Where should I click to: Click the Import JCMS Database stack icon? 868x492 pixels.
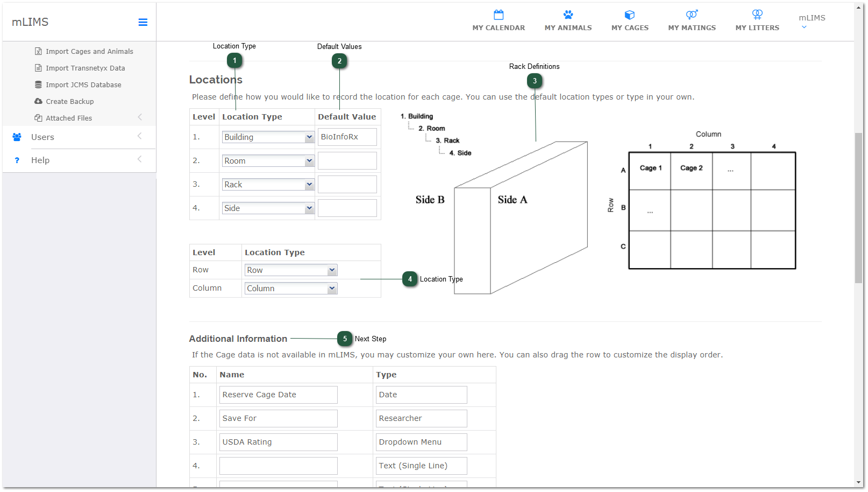coord(38,85)
